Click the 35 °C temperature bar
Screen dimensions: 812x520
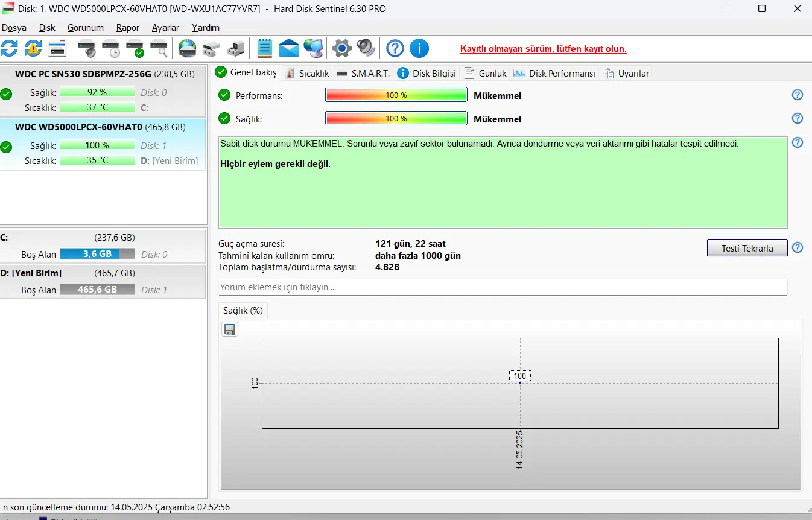pyautogui.click(x=97, y=160)
